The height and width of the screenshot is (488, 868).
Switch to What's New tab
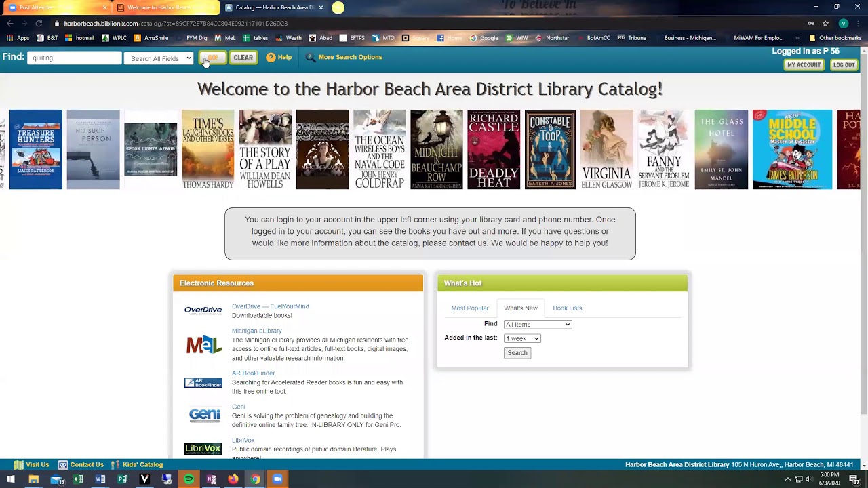point(520,308)
